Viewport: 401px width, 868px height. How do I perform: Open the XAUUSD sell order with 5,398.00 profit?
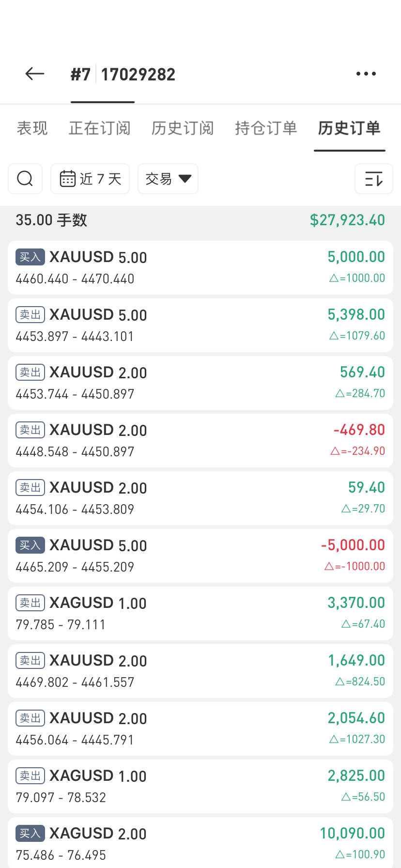[200, 325]
